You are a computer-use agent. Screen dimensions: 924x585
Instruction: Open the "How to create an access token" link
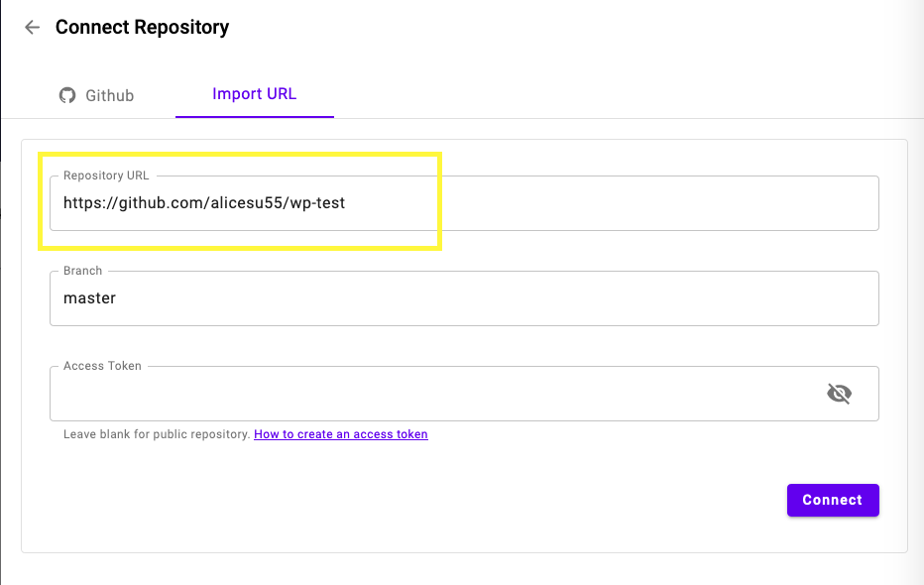341,434
